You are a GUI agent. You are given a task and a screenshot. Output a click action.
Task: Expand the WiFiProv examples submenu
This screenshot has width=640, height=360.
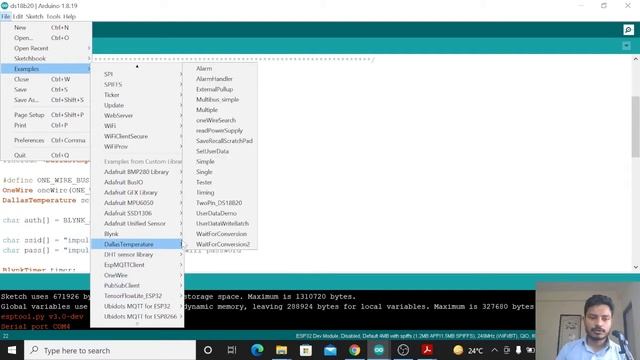137,147
